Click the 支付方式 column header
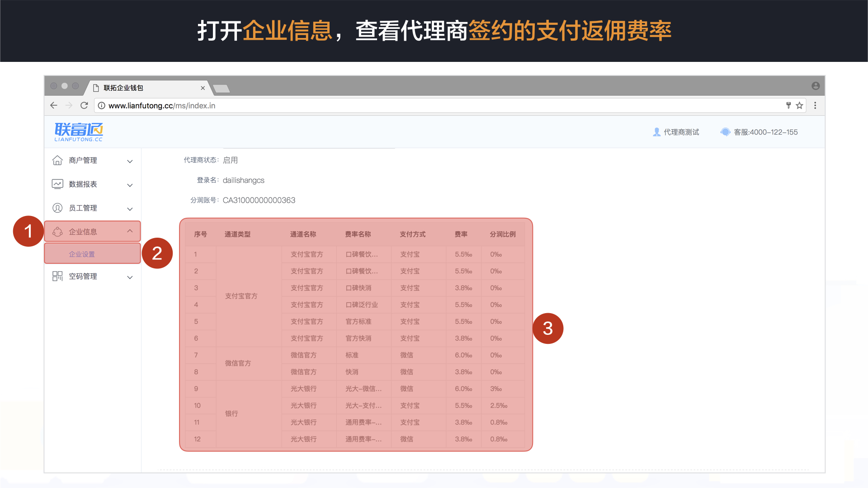Viewport: 868px width, 488px height. tap(413, 234)
